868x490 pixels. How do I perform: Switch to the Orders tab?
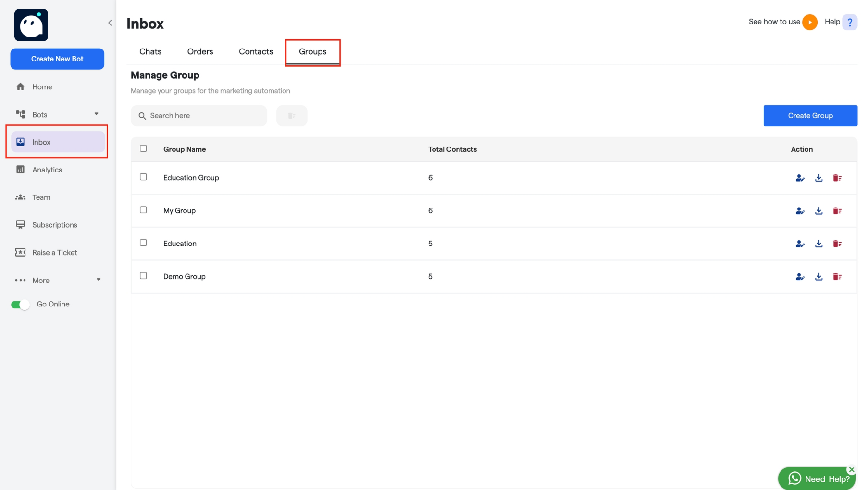200,51
